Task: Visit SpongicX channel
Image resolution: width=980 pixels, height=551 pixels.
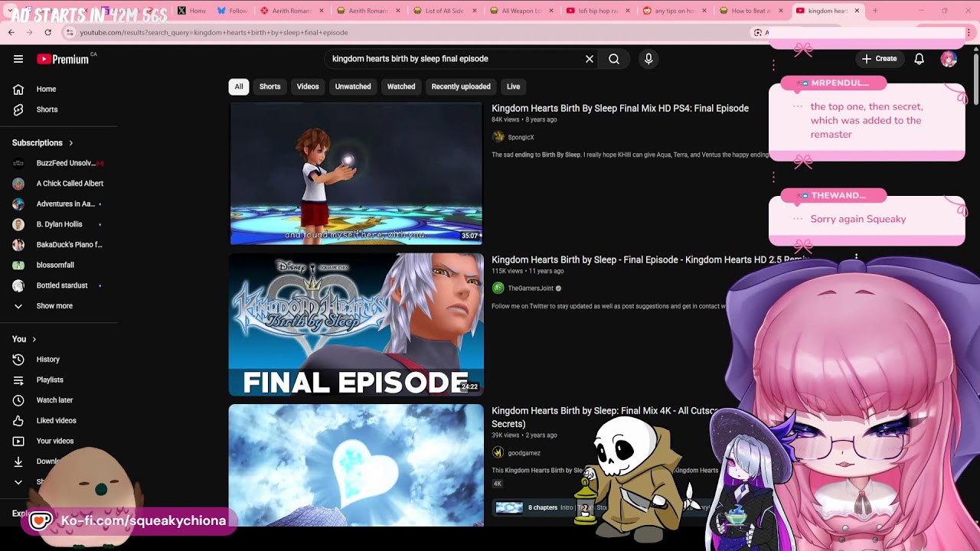Action: click(521, 137)
